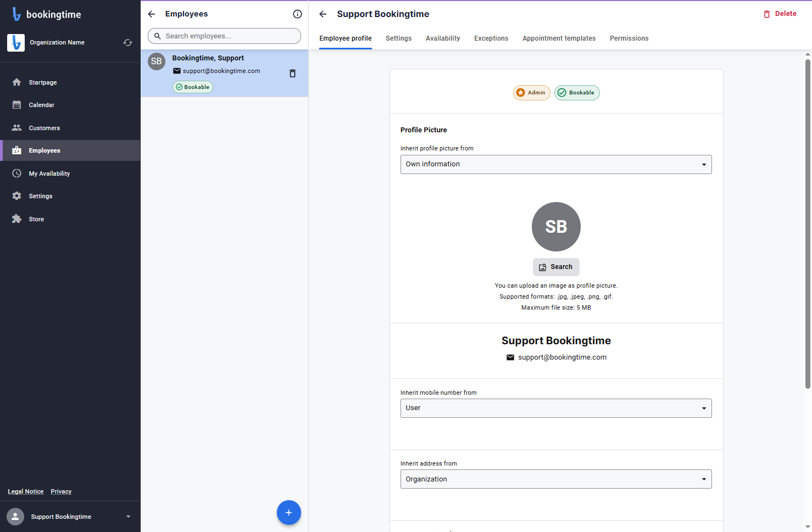Click the info icon in Employees panel
The width and height of the screenshot is (812, 532).
(x=297, y=14)
